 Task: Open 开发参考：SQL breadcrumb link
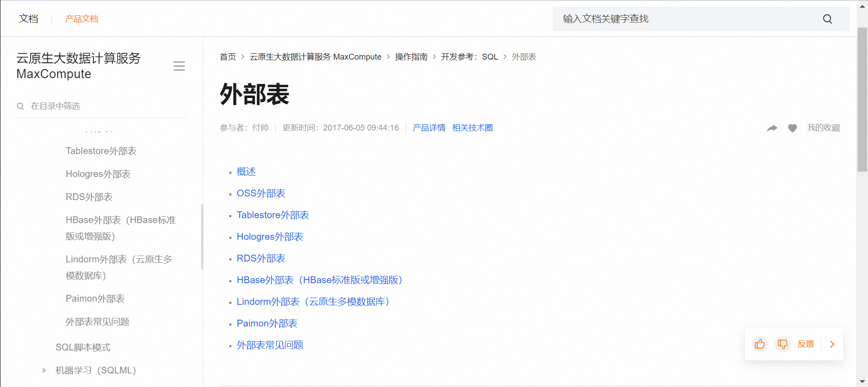click(x=470, y=57)
